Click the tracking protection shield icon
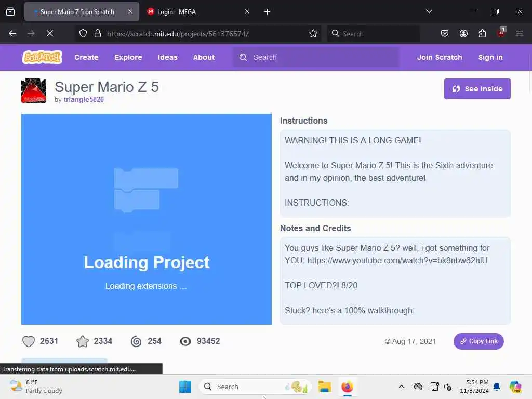532x399 pixels. click(83, 33)
